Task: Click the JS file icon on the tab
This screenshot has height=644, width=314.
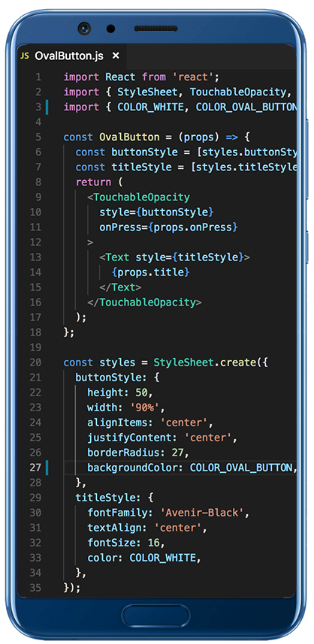Action: pos(25,56)
